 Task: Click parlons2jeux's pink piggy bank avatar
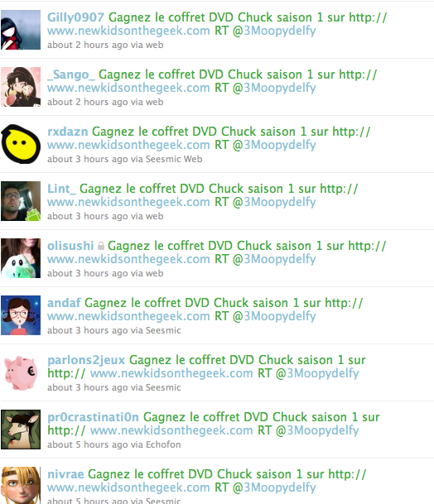21,372
